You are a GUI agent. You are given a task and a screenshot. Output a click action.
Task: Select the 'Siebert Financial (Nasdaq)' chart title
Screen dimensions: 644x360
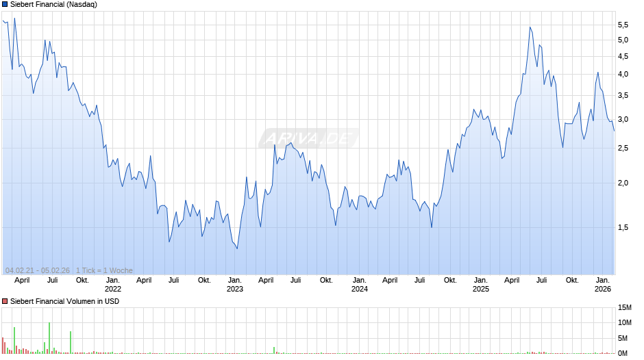[x=54, y=5]
